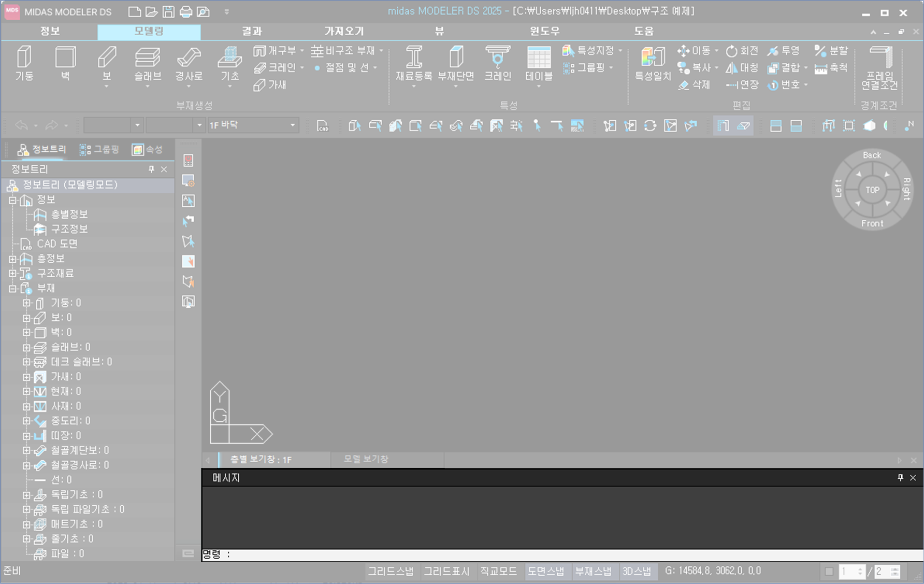
Task: Expand the 기둥: 0 tree node
Action: pos(26,303)
